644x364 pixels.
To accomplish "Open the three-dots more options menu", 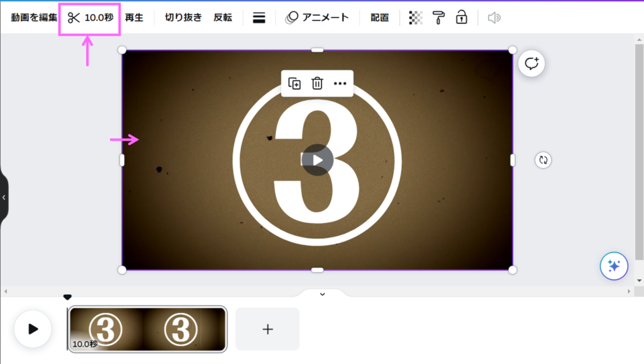I will tap(340, 84).
